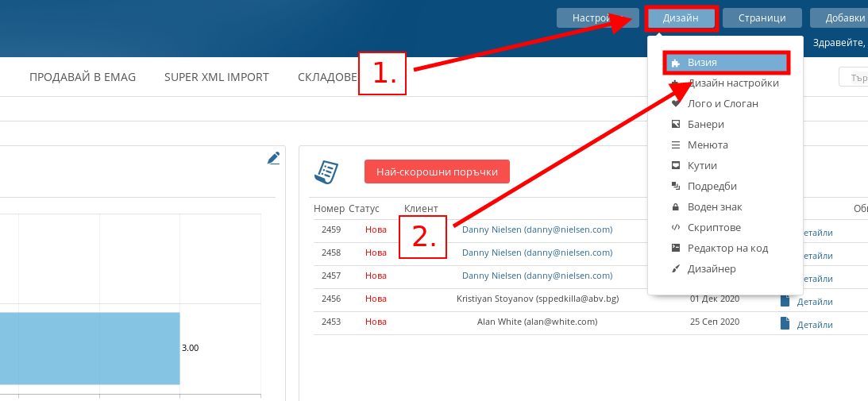This screenshot has height=401, width=868.
Task: Open Danny Nielsen link for order 2459
Action: (537, 229)
